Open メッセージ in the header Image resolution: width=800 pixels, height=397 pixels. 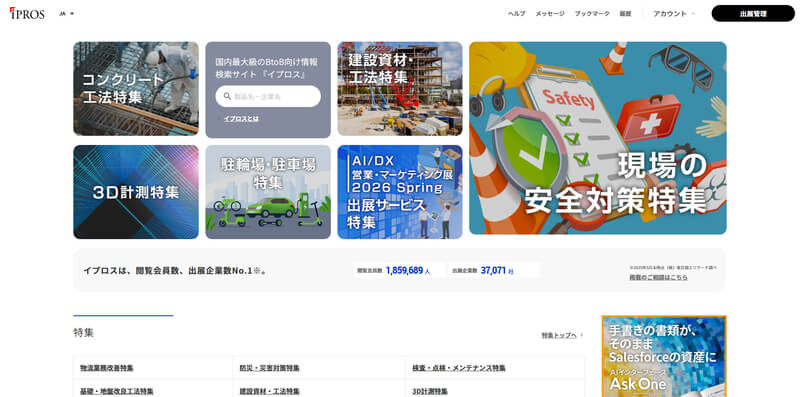[550, 14]
